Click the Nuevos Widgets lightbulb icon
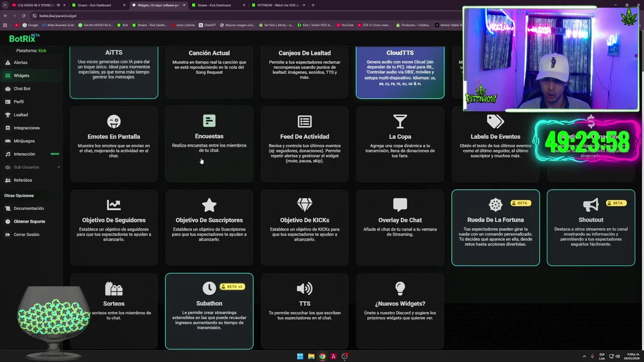644x362 pixels. click(400, 288)
